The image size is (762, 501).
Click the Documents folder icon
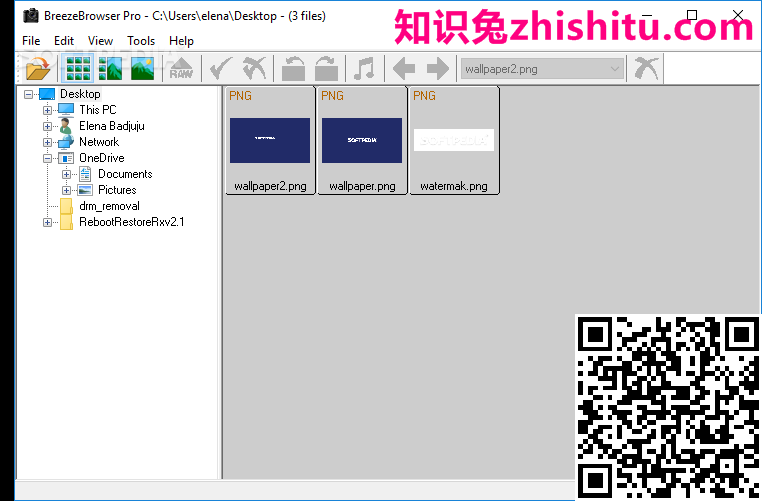[x=85, y=174]
